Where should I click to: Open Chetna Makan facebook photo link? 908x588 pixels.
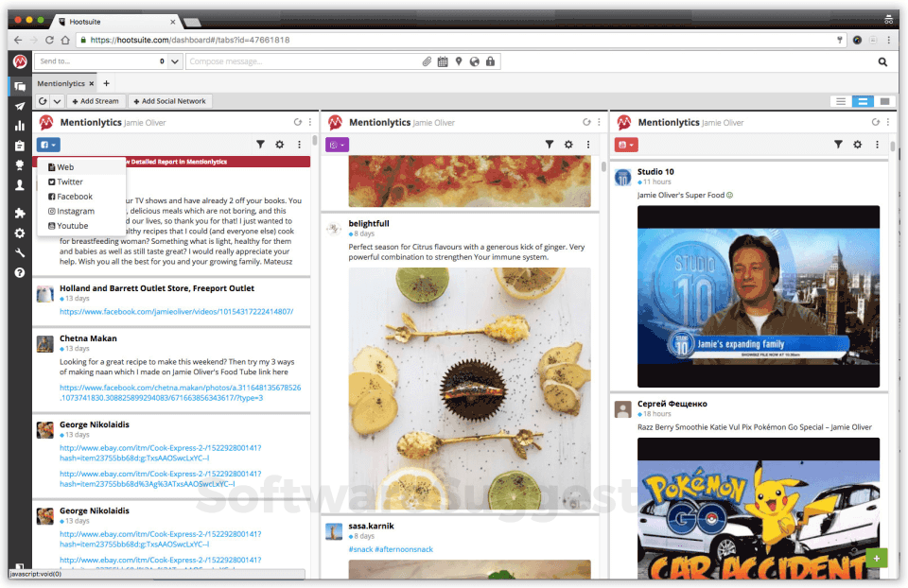click(180, 393)
